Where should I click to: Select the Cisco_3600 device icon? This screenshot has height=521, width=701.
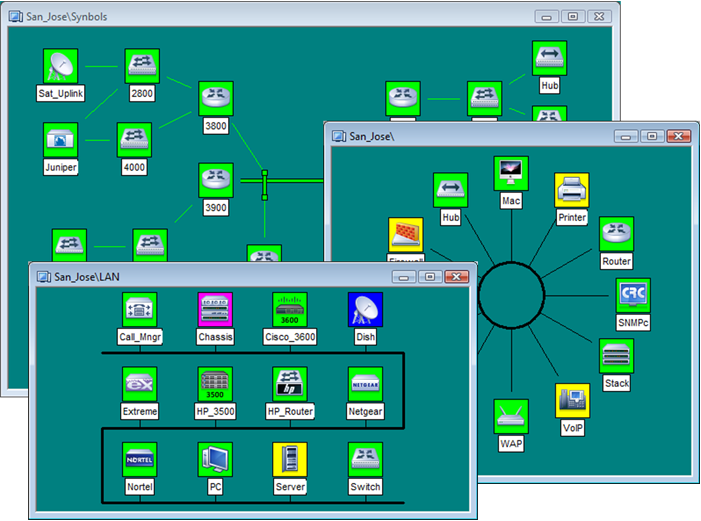pos(290,309)
